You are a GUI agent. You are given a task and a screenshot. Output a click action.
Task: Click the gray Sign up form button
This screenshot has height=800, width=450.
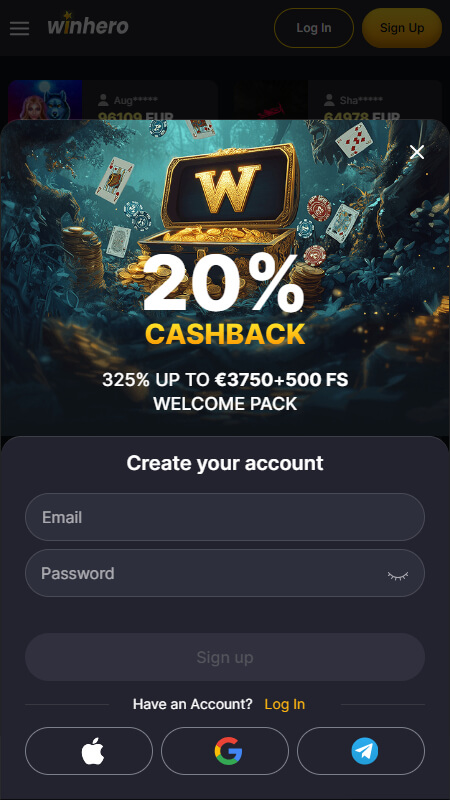[225, 657]
